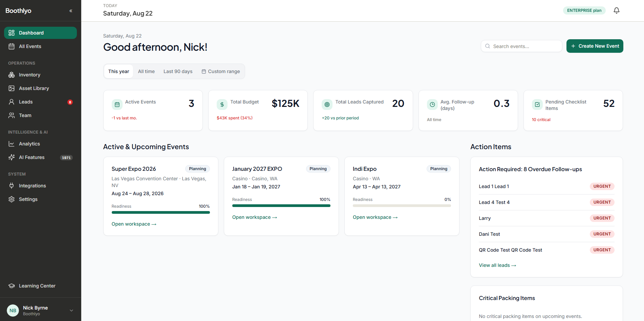Click the Create New Event button
The height and width of the screenshot is (321, 644).
595,46
